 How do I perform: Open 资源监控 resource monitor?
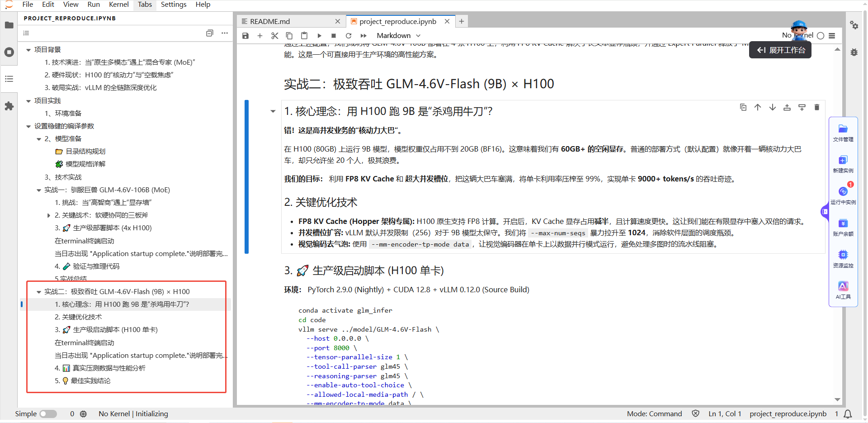pyautogui.click(x=843, y=259)
